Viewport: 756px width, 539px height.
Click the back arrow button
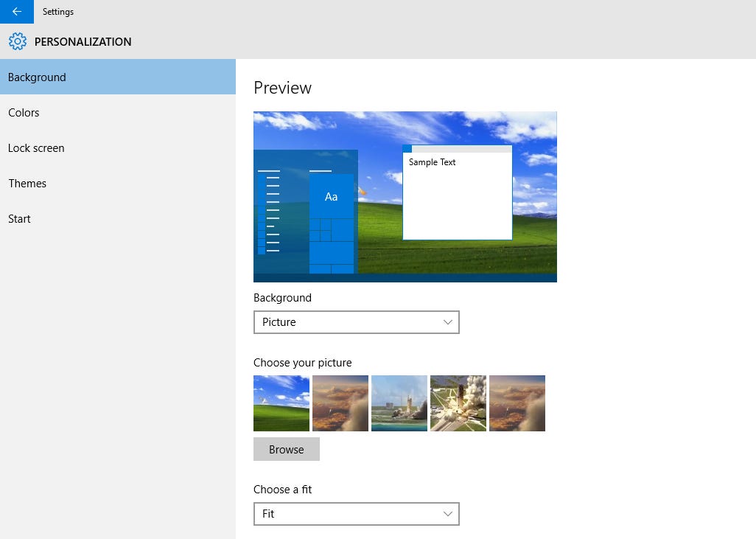16,12
